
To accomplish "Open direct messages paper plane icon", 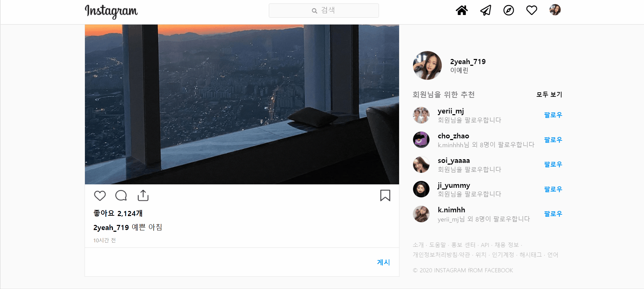I will click(485, 10).
